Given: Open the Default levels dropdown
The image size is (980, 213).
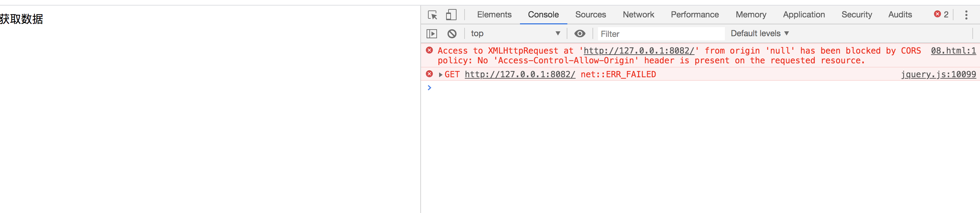Looking at the screenshot, I should point(760,33).
